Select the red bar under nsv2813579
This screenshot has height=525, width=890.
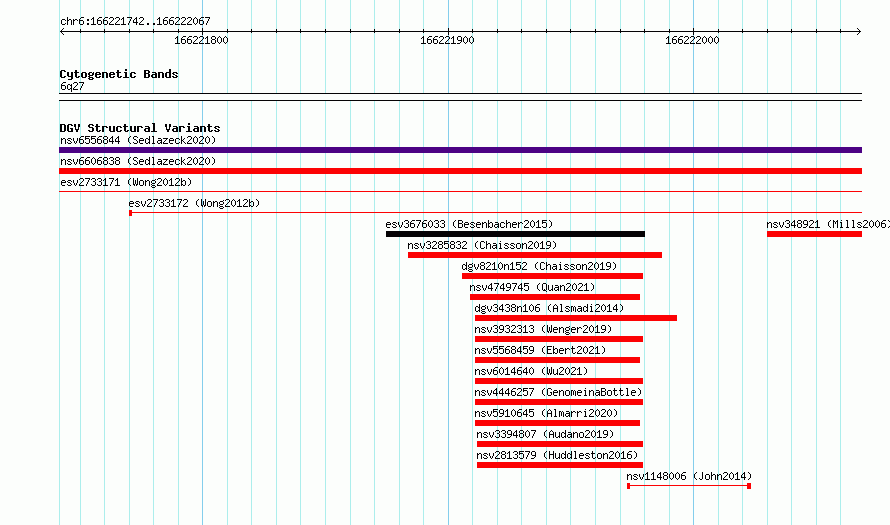click(x=560, y=465)
